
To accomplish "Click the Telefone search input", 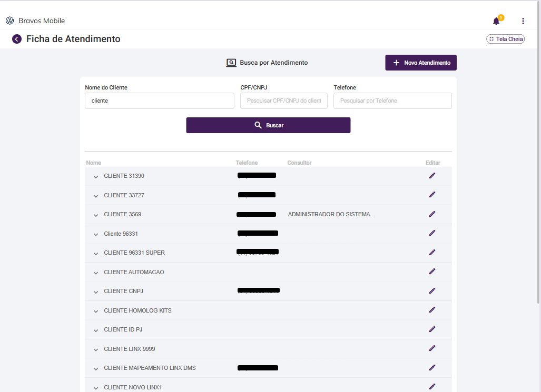I will pyautogui.click(x=392, y=100).
